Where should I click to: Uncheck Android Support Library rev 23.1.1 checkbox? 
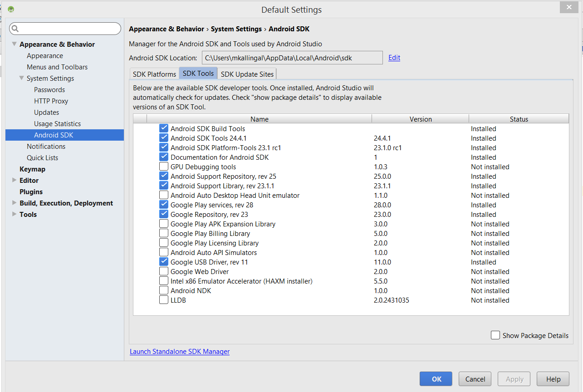[x=164, y=186]
